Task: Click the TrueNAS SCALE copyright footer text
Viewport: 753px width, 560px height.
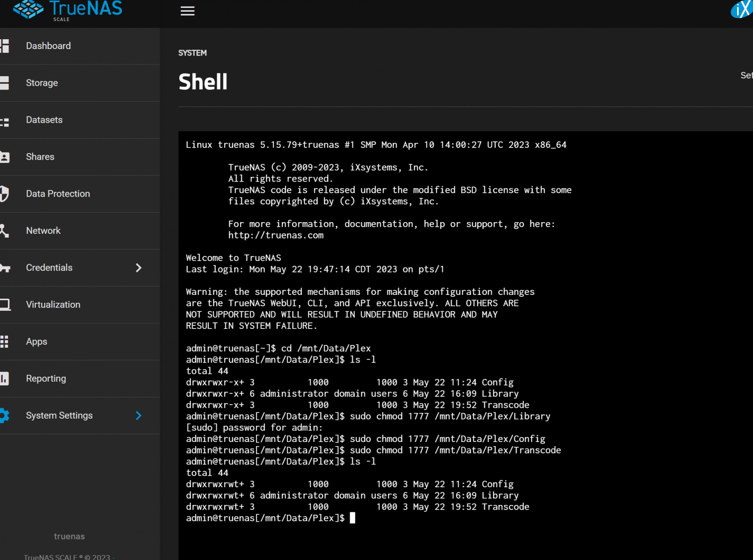Action: pos(69,557)
